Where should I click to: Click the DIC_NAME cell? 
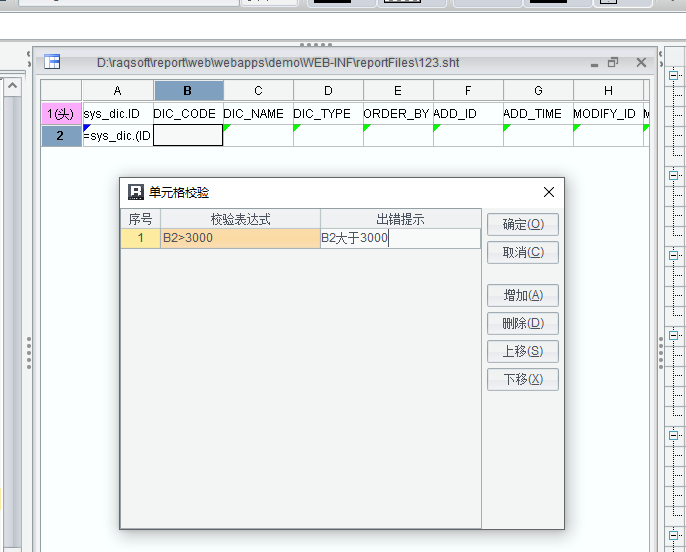(258, 114)
